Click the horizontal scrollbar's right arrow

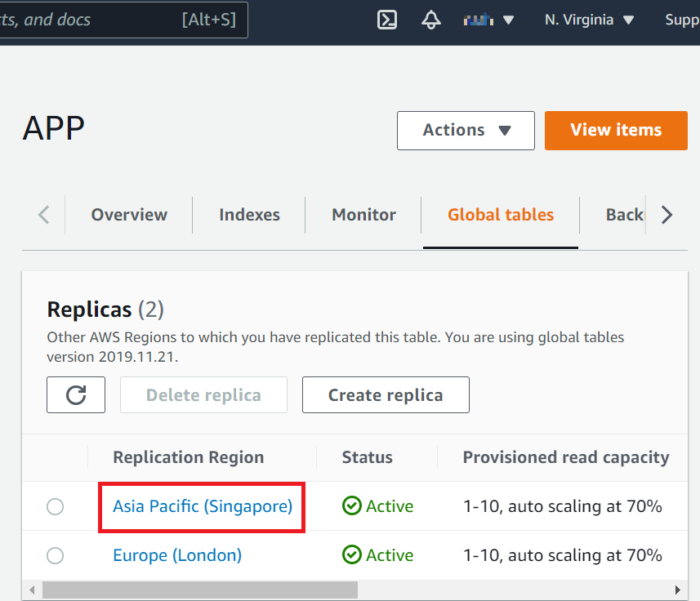tap(676, 590)
